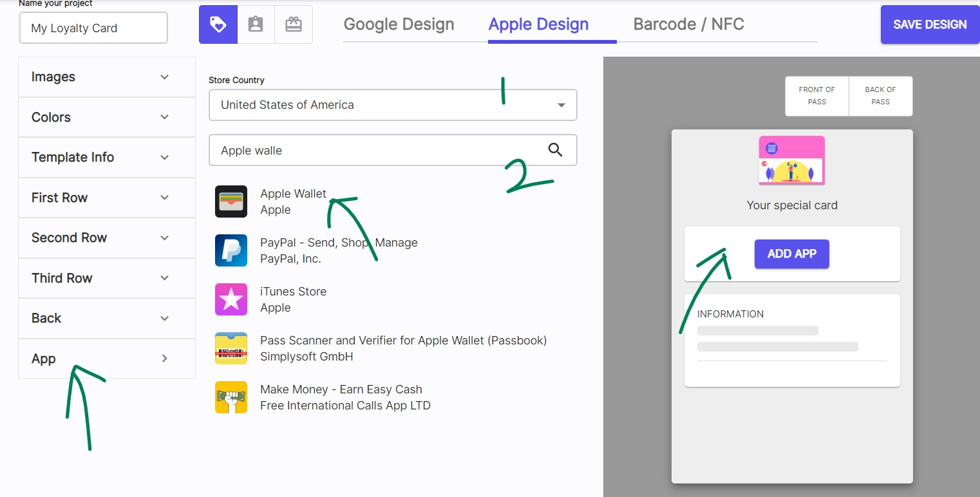The height and width of the screenshot is (497, 980).
Task: Click the Save Design button
Action: [x=930, y=24]
